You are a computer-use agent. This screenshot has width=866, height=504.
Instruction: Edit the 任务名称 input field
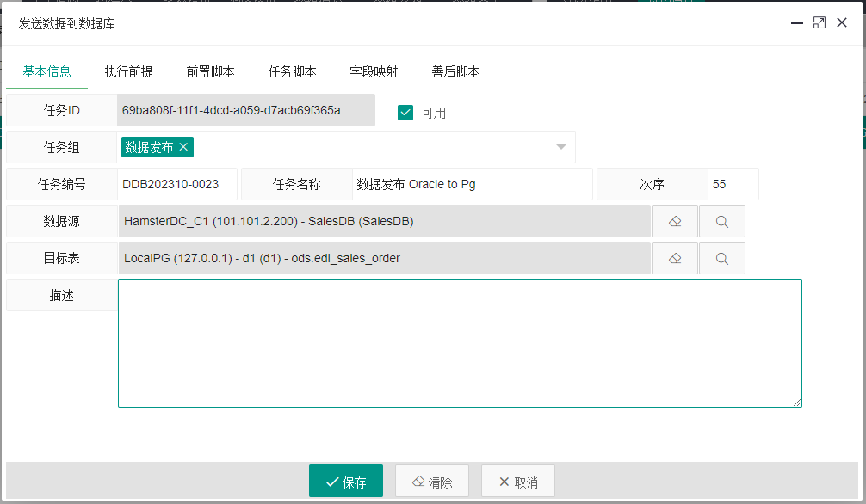coord(473,184)
